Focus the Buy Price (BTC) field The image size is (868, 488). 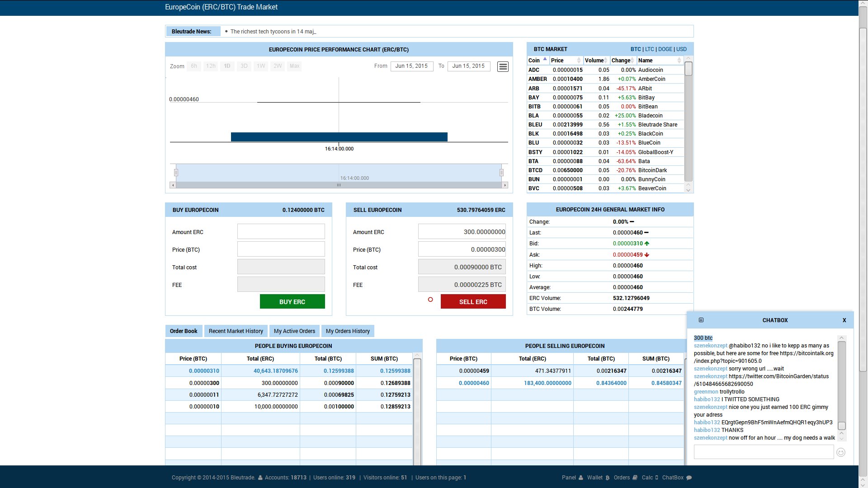[x=281, y=249]
